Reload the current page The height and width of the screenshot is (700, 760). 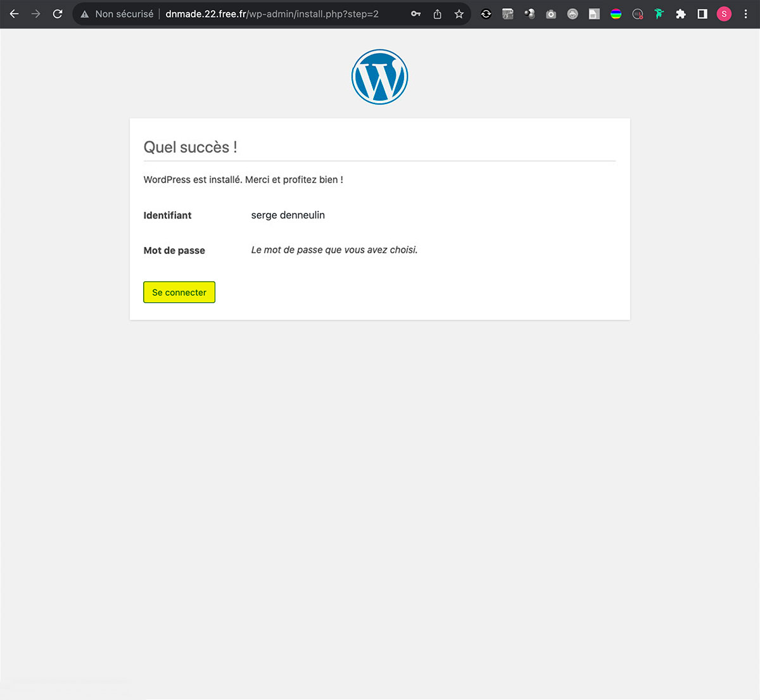pos(58,14)
